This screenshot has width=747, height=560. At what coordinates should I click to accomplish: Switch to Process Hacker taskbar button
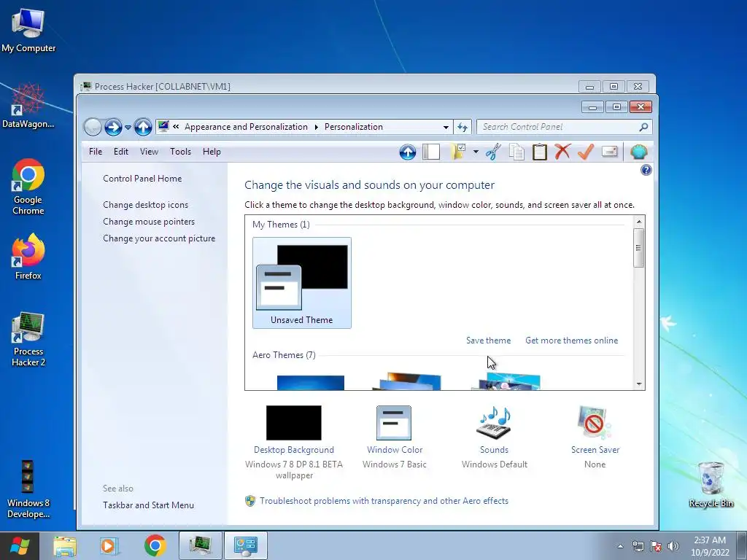201,545
